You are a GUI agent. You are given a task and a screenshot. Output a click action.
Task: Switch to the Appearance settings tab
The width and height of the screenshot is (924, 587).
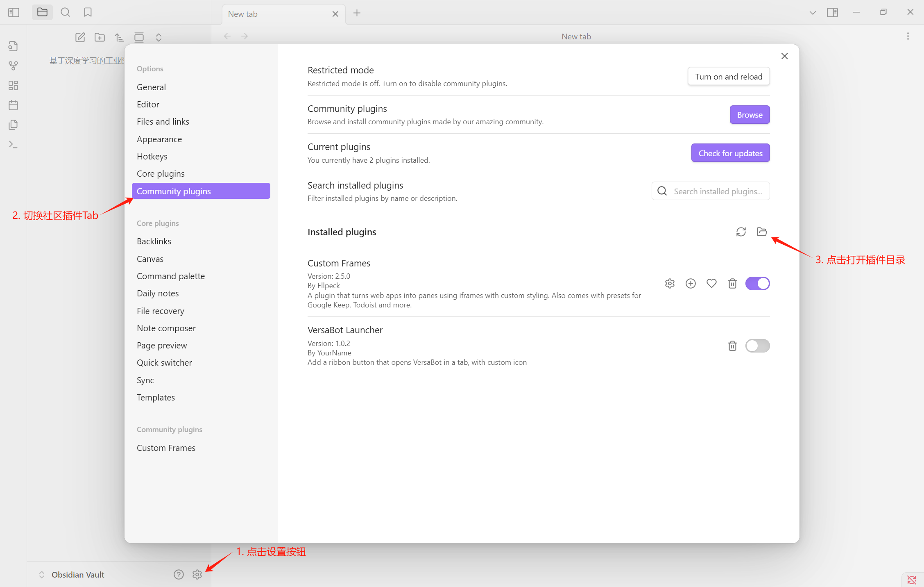(159, 139)
